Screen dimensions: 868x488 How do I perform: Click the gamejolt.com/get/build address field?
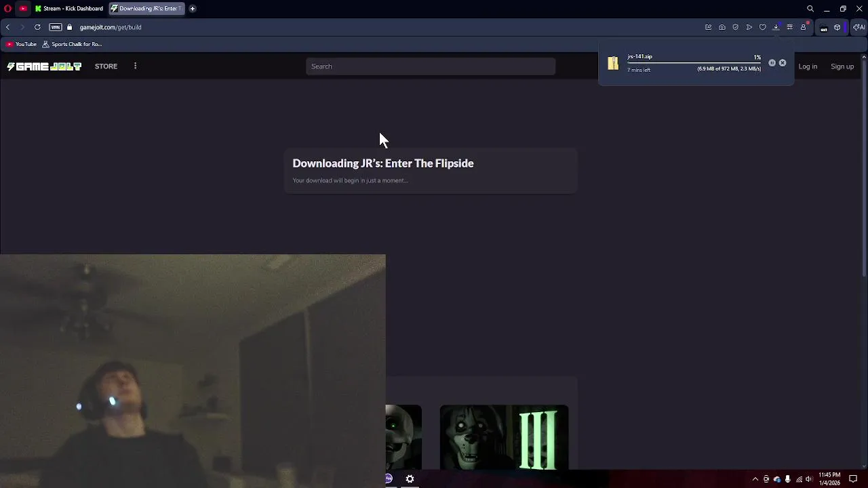pyautogui.click(x=111, y=27)
